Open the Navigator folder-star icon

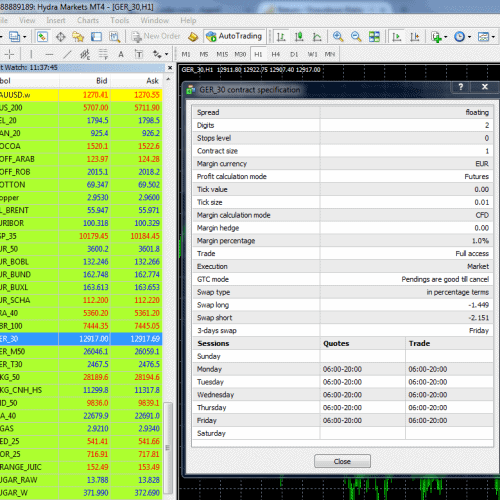[78, 37]
